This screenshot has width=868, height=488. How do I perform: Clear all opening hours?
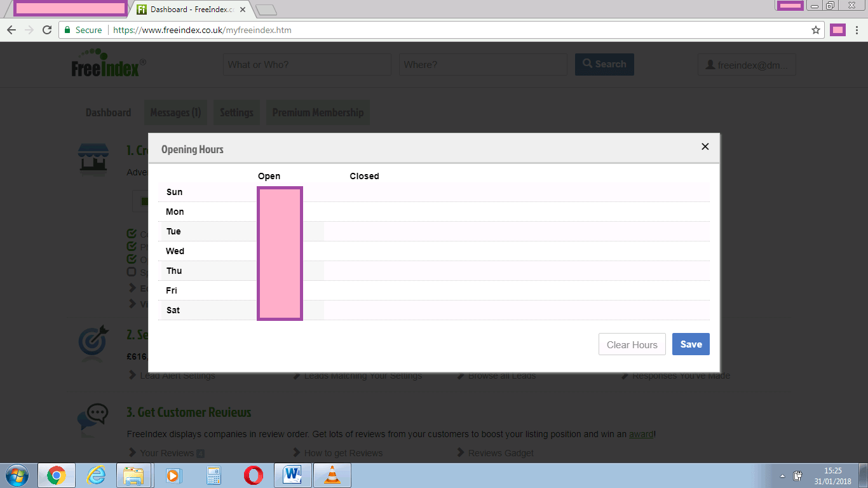(x=632, y=344)
